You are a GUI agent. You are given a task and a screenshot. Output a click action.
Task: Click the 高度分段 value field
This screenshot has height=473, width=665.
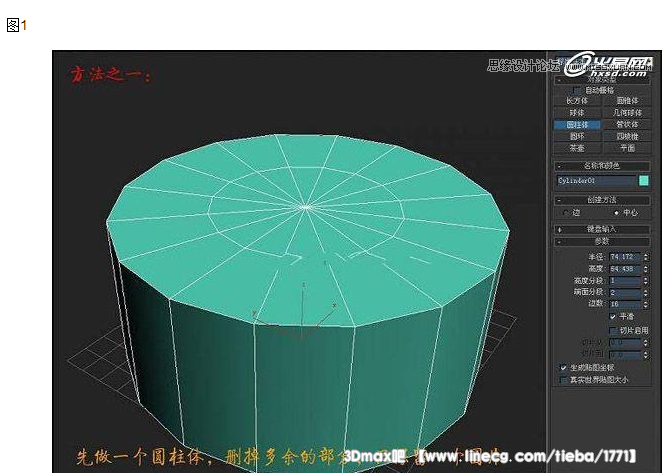(x=625, y=280)
